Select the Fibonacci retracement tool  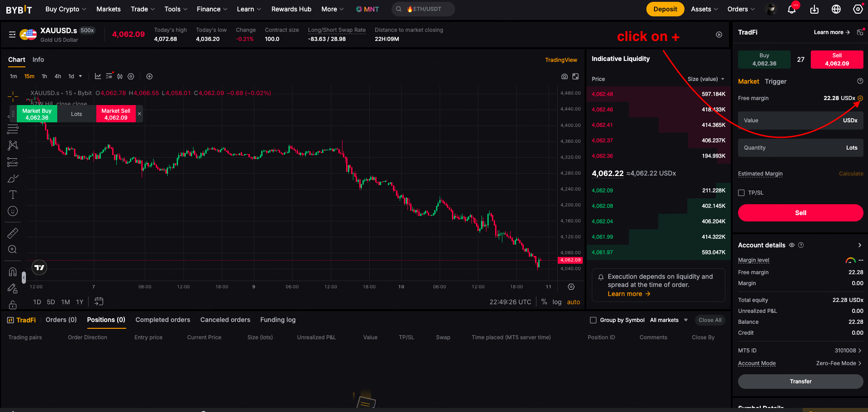point(13,129)
